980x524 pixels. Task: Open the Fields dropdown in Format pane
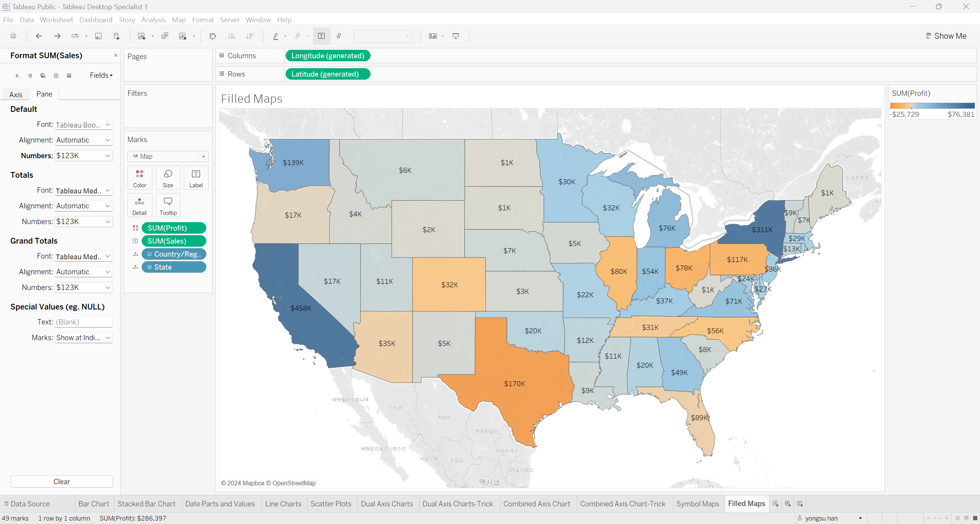pyautogui.click(x=101, y=75)
